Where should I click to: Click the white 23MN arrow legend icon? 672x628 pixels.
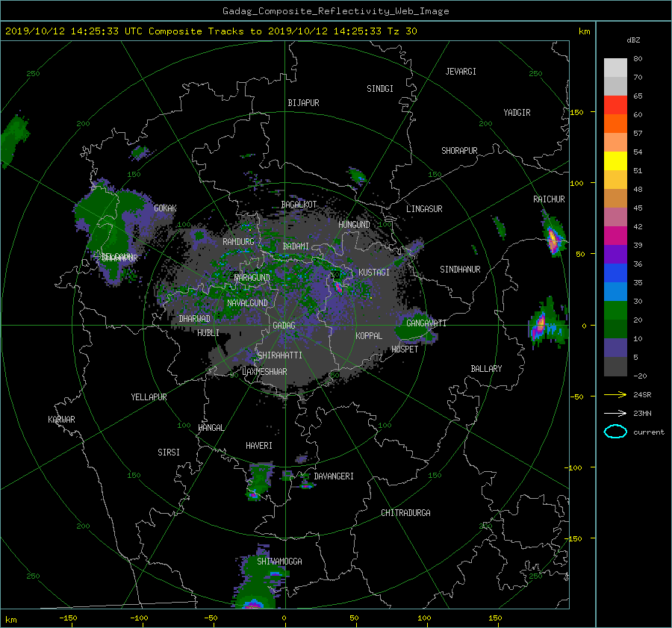pyautogui.click(x=615, y=413)
